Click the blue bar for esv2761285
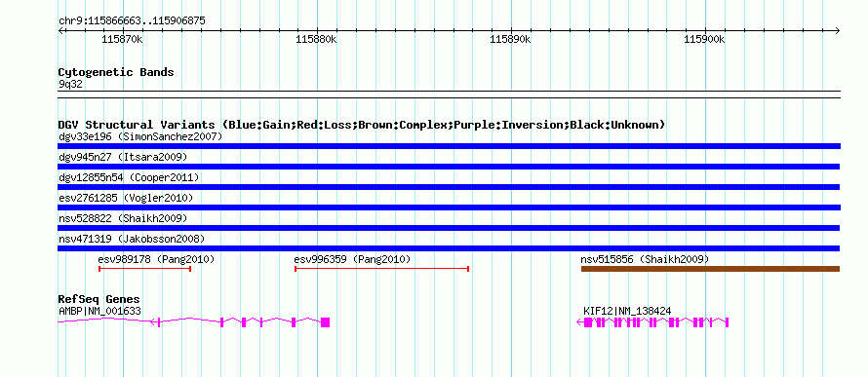The image size is (868, 377). tap(449, 207)
